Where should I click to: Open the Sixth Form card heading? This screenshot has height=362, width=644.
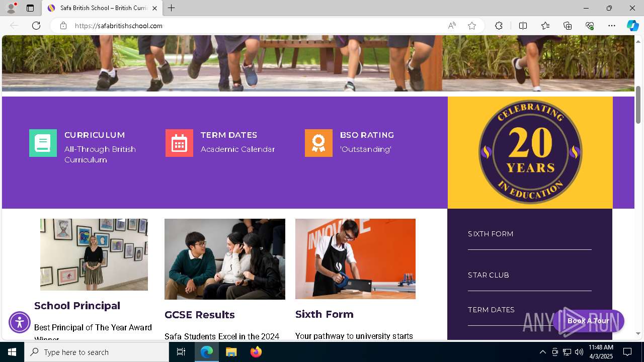pos(325,314)
